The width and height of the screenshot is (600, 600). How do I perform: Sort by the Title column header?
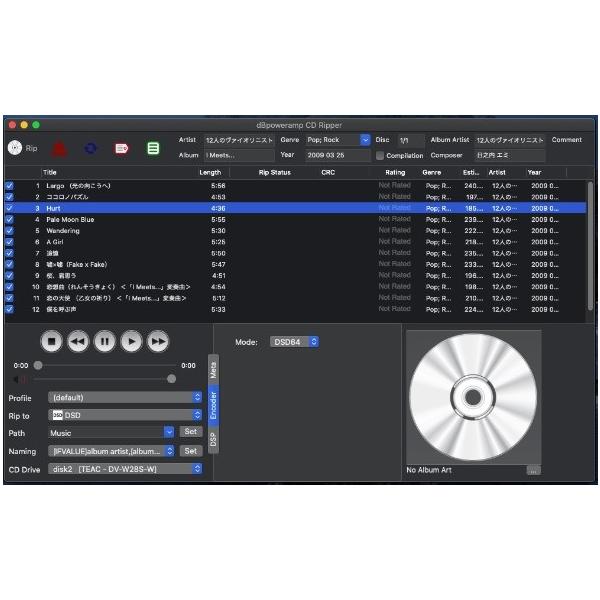[50, 172]
